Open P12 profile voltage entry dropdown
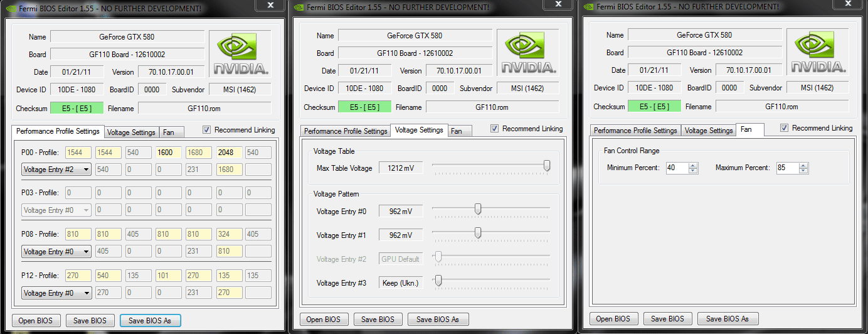The image size is (868, 334). (56, 293)
